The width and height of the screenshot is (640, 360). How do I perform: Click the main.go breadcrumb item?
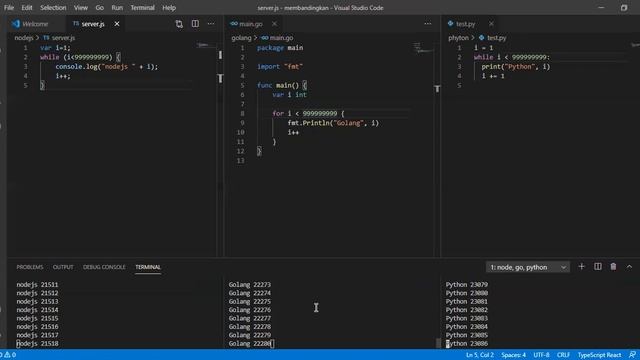click(277, 38)
